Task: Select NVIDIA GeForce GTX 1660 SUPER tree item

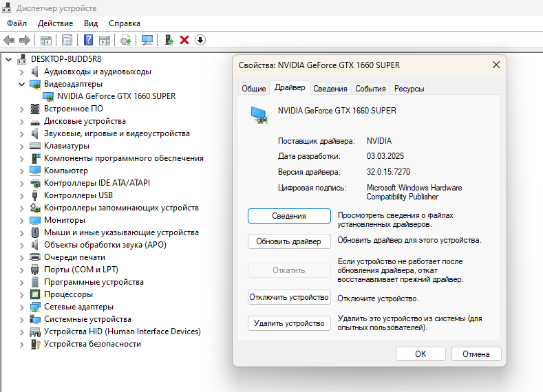Action: 116,96
